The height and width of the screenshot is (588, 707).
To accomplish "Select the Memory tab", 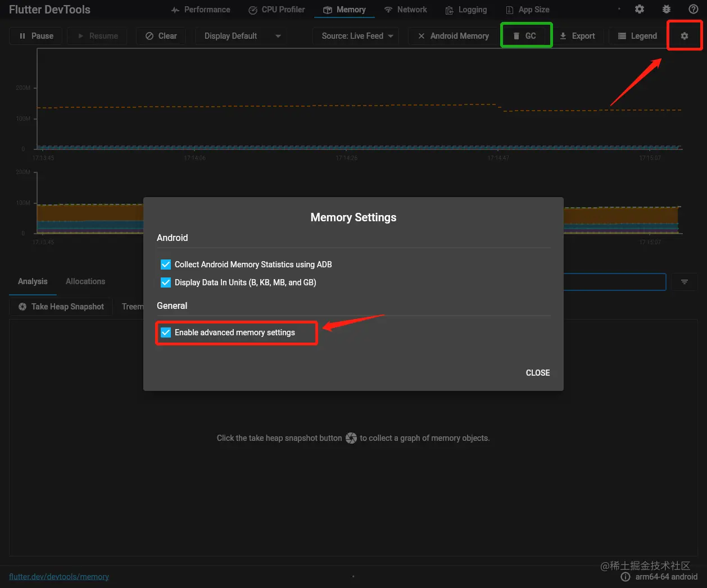I will coord(344,10).
